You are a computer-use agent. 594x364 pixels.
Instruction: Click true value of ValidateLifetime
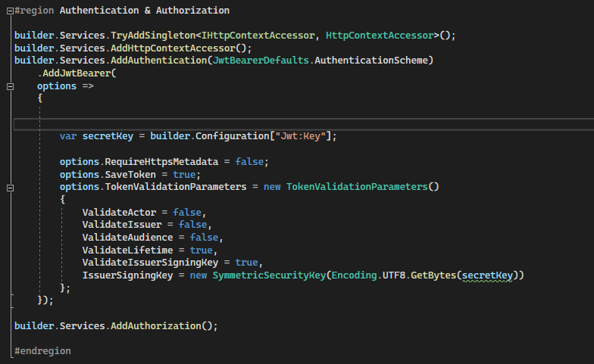tap(202, 250)
